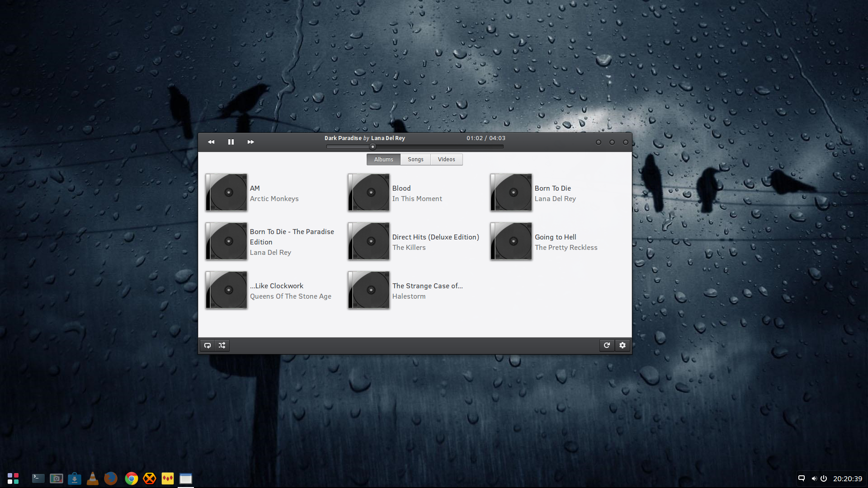Switch to the Videos tab

coord(446,160)
